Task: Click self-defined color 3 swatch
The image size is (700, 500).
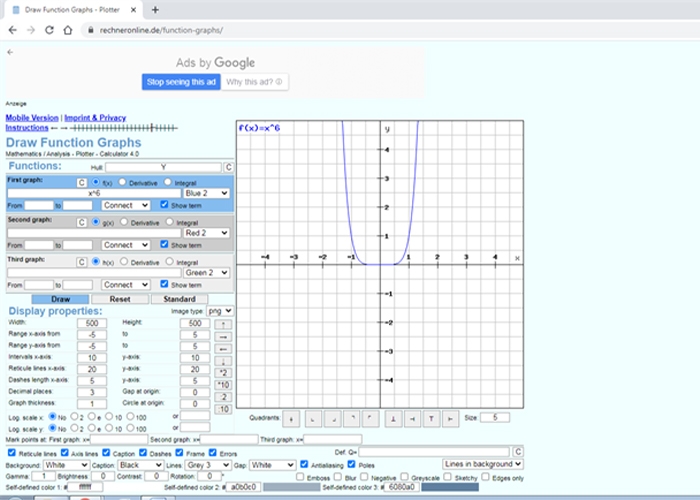Action: 450,487
